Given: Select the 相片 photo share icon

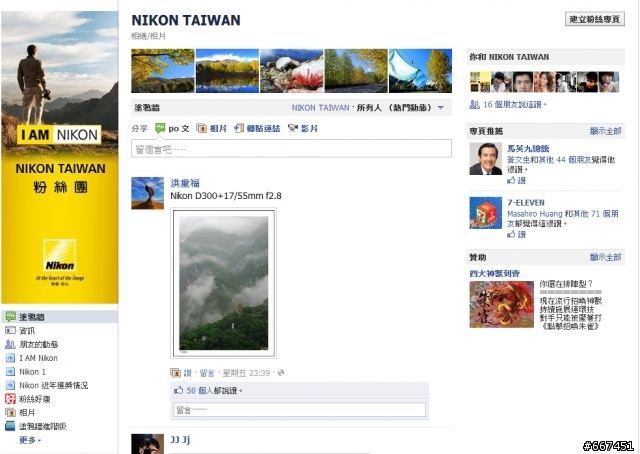Looking at the screenshot, I should click(201, 128).
